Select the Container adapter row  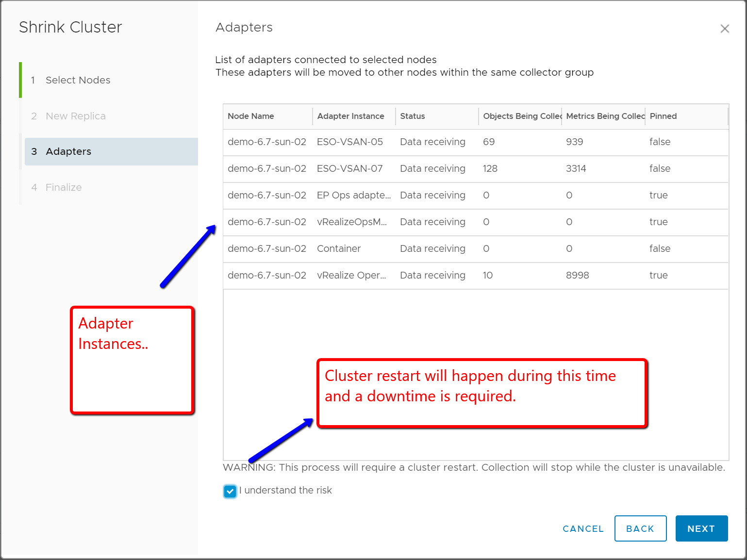coord(339,249)
